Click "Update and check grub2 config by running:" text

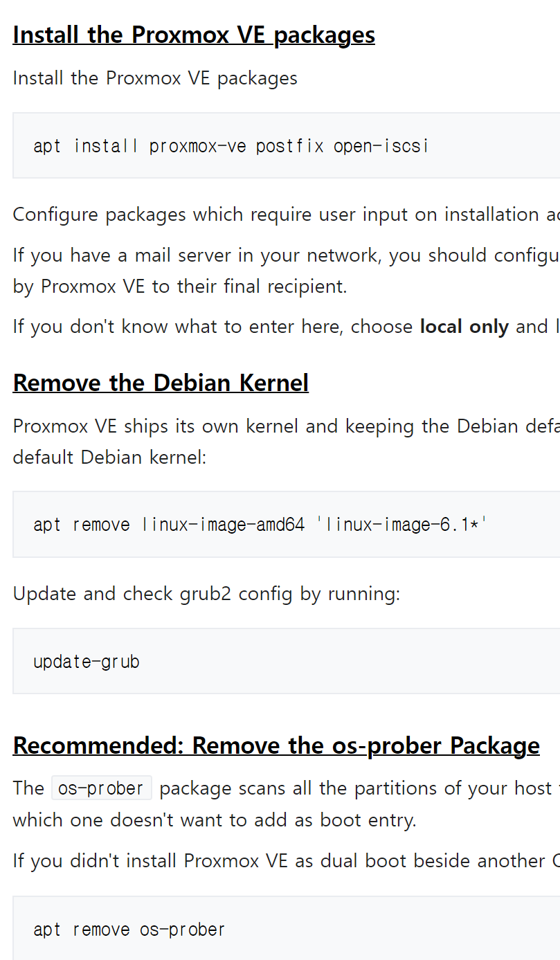pyautogui.click(x=206, y=594)
